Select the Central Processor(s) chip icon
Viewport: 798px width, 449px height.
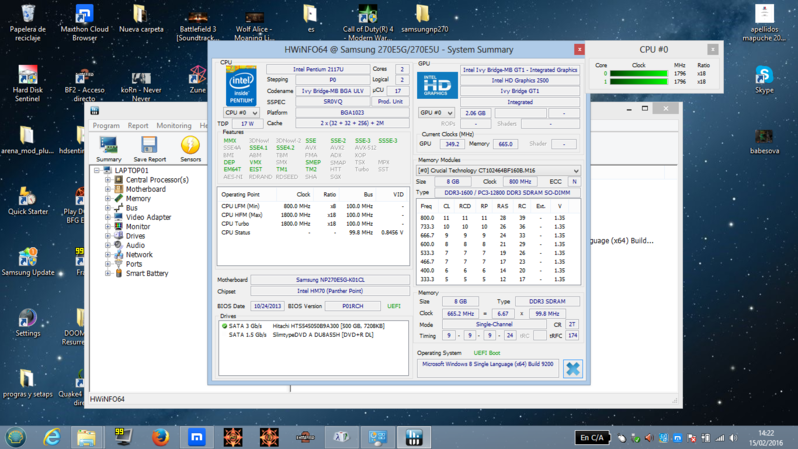pyautogui.click(x=119, y=180)
